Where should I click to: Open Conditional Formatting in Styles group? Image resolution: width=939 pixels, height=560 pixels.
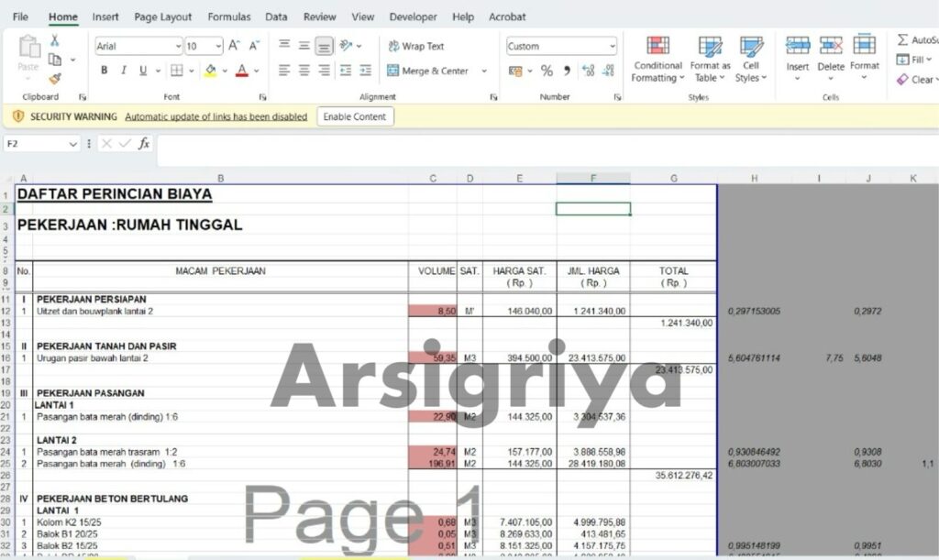click(657, 60)
